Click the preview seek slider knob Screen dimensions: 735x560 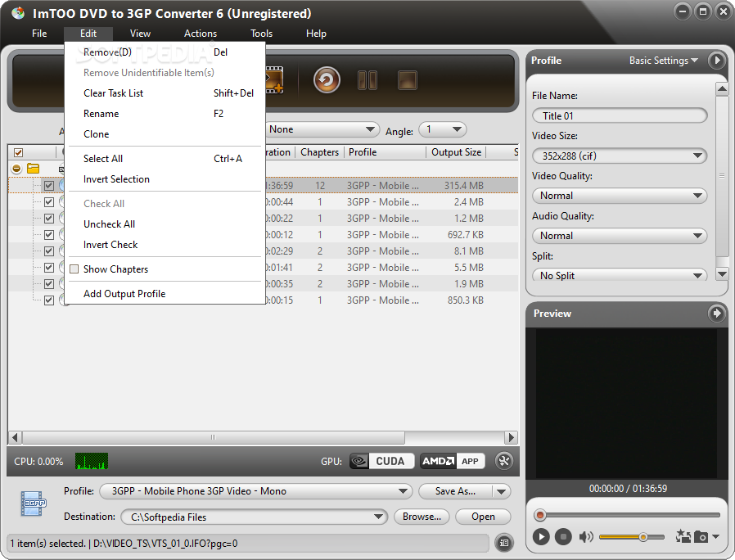[x=540, y=515]
